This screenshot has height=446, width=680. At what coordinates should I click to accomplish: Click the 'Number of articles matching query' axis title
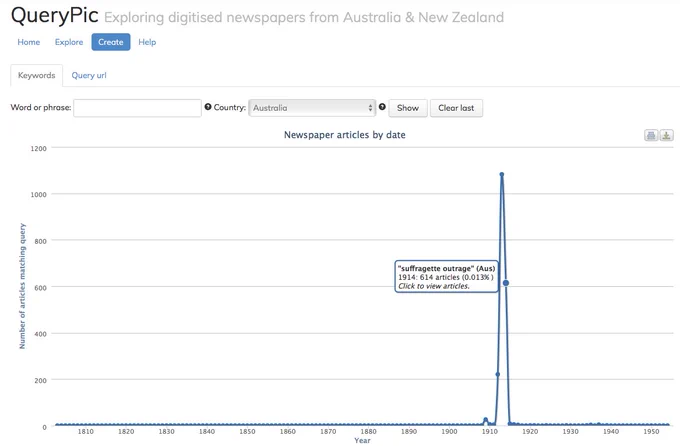click(22, 286)
